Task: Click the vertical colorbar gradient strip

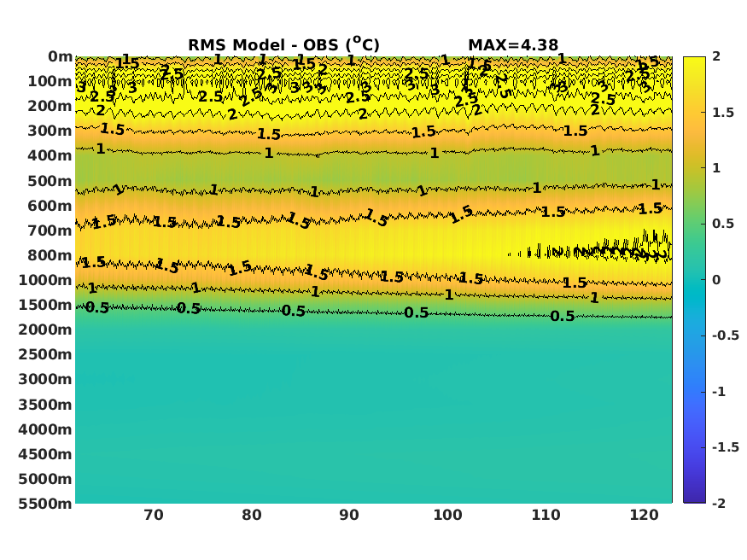Action: click(694, 279)
